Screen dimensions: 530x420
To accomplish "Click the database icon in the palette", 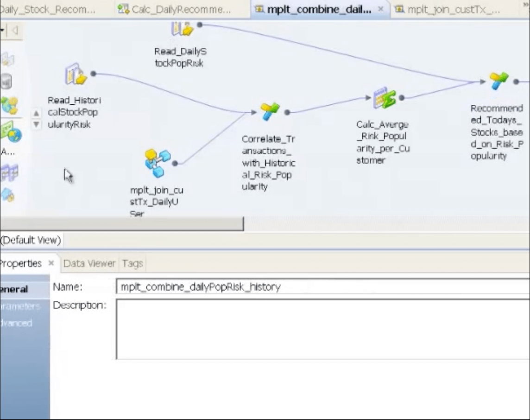I will click(6, 82).
